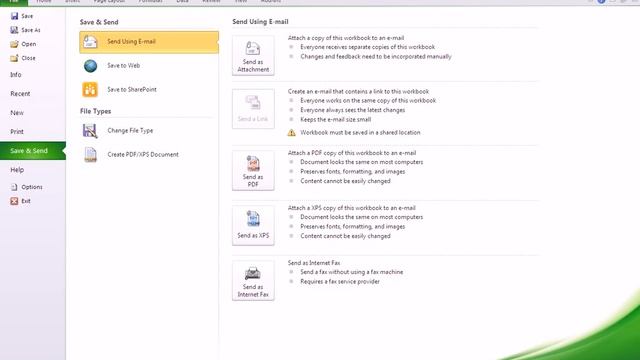Screen dimensions: 640x360
Task: Open a workbook via the Open command
Action: pyautogui.click(x=23, y=44)
